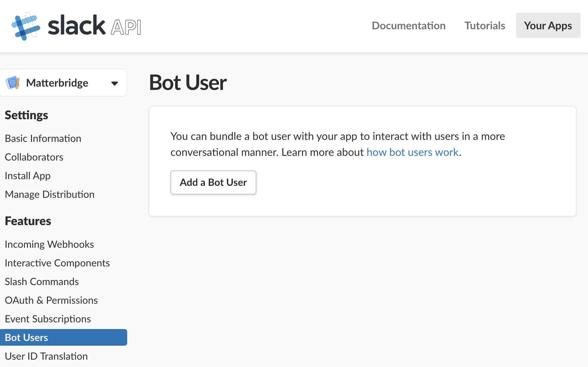The width and height of the screenshot is (588, 367).
Task: Open OAuth & Permissions page
Action: (x=51, y=300)
